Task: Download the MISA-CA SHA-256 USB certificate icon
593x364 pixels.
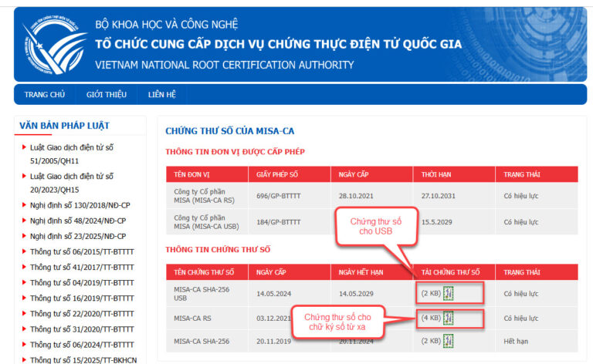Action: tap(448, 293)
